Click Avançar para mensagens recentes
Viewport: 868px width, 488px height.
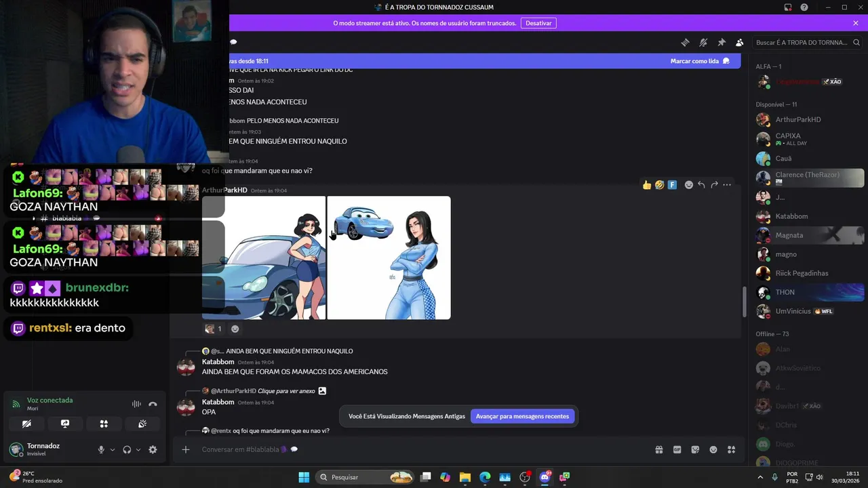522,416
